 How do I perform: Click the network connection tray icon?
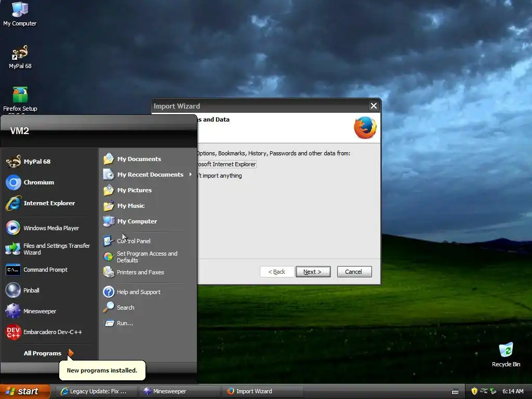coord(484,391)
